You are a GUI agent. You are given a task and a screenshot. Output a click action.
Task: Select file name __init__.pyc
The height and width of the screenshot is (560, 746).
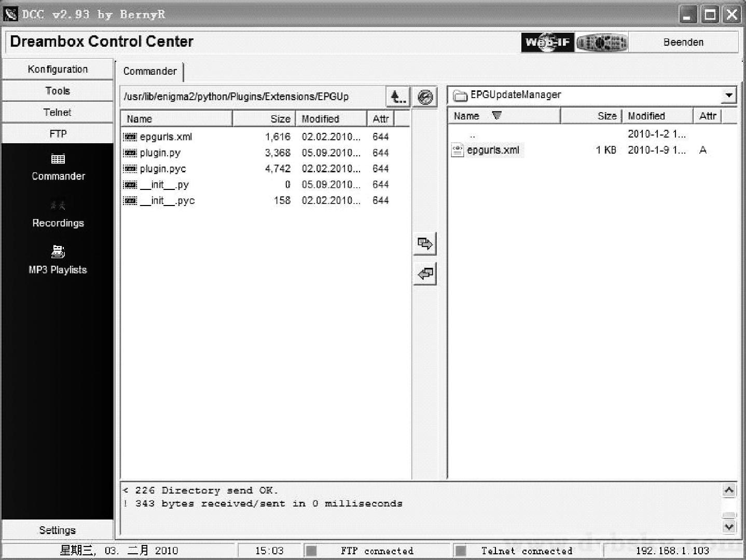[167, 201]
